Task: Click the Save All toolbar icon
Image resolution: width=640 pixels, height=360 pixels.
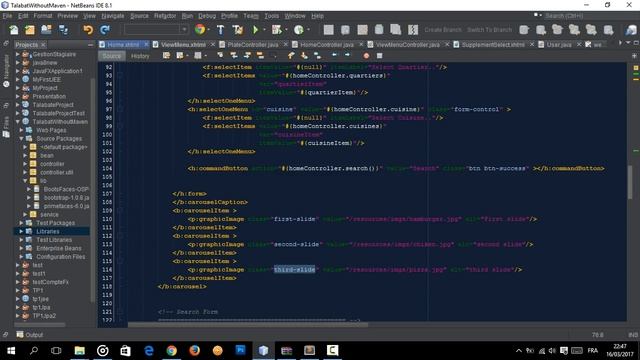Action: point(63,30)
